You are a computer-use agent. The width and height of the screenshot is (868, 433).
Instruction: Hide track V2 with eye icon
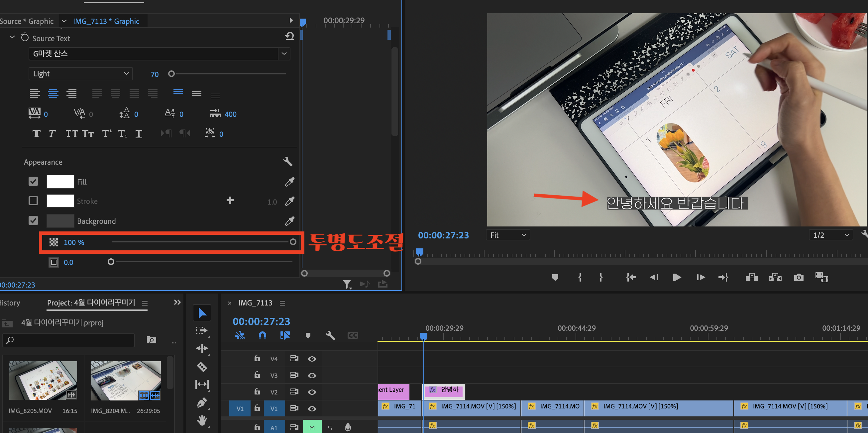coord(312,392)
